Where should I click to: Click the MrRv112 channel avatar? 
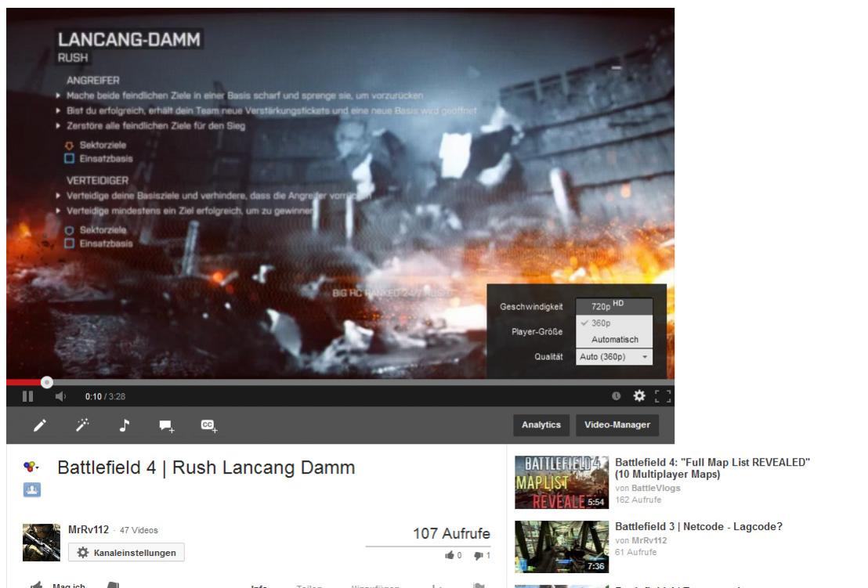(x=42, y=543)
